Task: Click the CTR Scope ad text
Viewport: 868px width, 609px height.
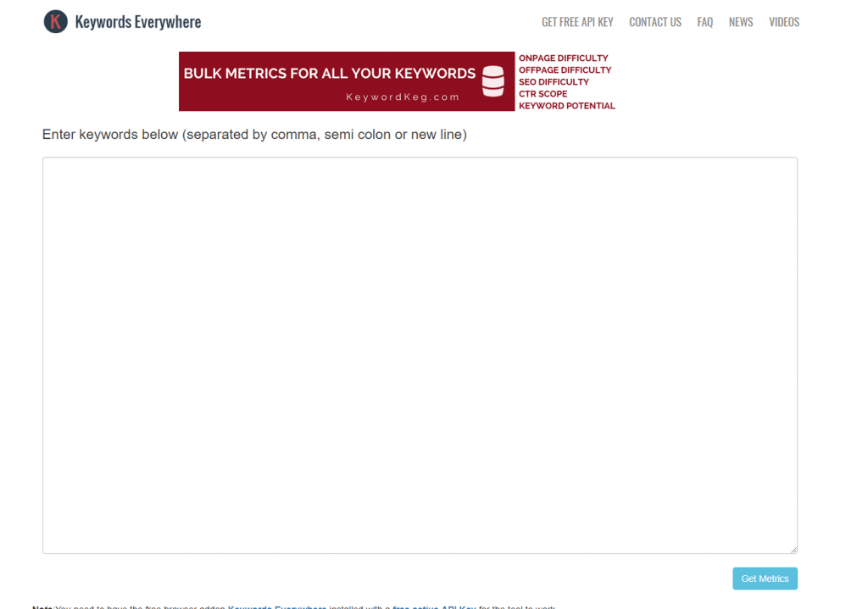Action: pyautogui.click(x=542, y=94)
